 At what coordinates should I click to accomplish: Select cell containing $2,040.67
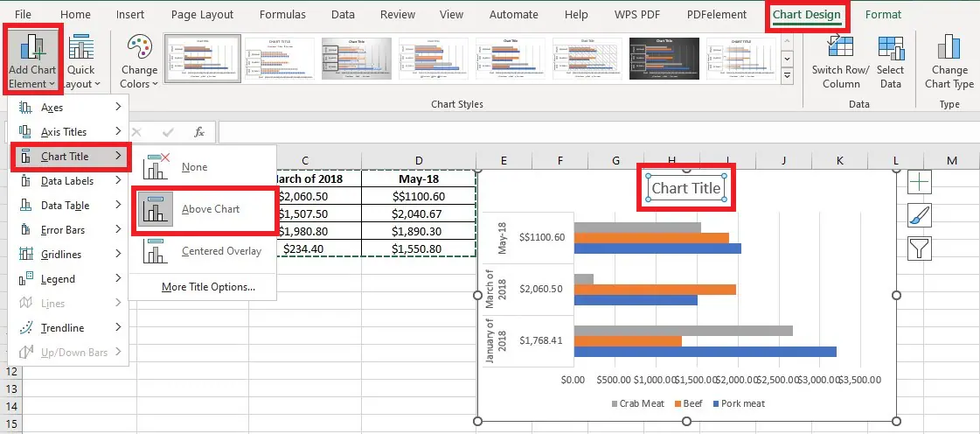419,213
